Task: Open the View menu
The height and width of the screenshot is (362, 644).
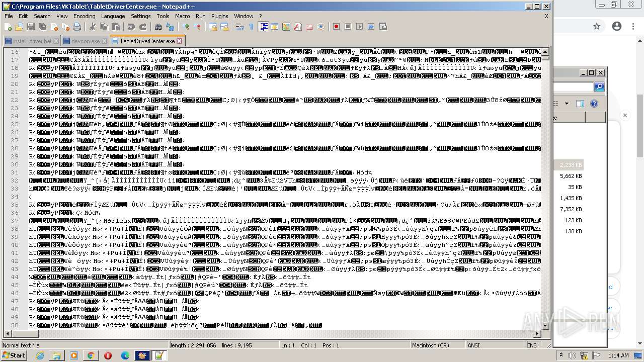Action: point(62,16)
